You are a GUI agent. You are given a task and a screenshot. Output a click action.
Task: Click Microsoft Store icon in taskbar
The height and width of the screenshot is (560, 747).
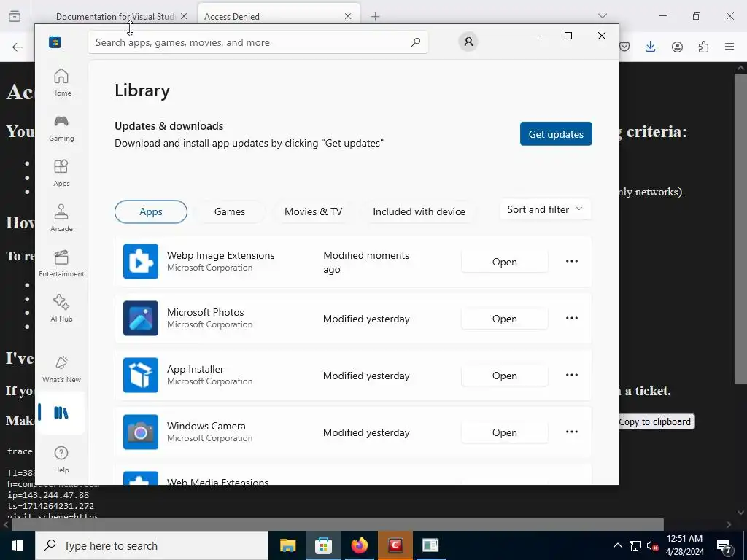[x=323, y=545]
